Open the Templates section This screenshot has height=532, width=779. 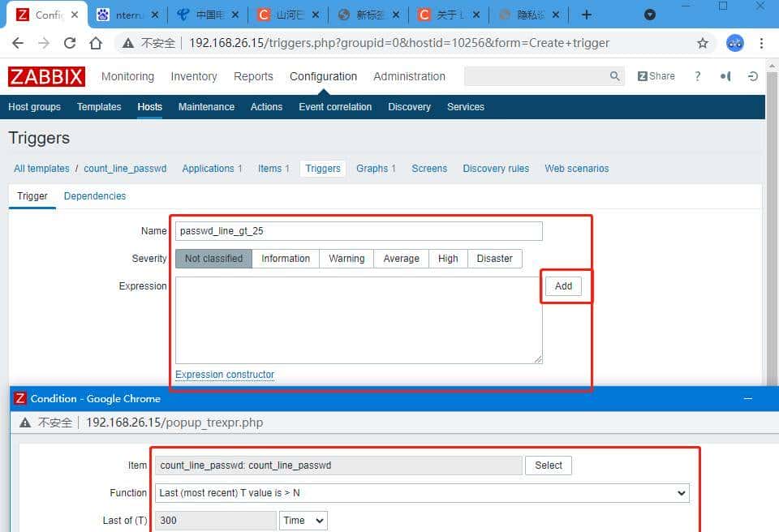(x=98, y=106)
